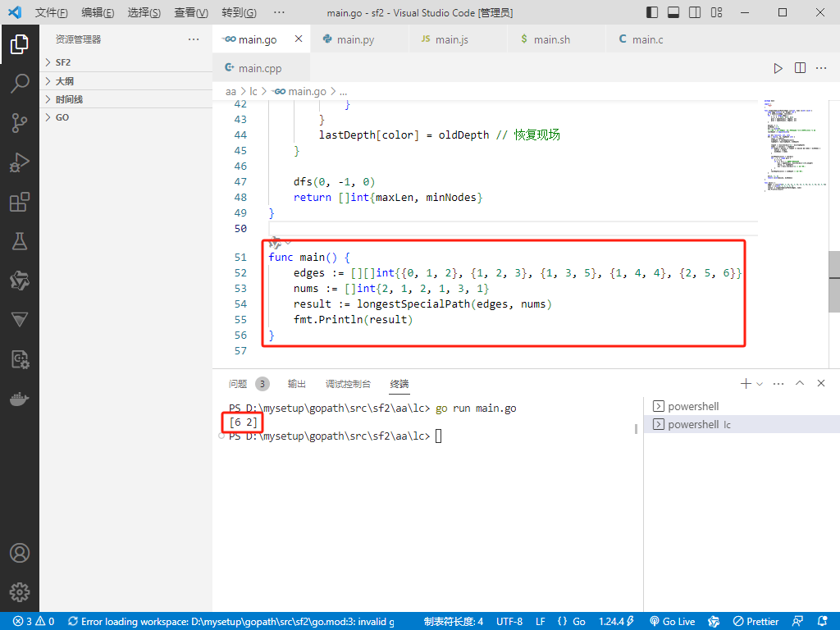The width and height of the screenshot is (840, 630).
Task: Open the menu bar overflow ellipsis
Action: pos(279,12)
